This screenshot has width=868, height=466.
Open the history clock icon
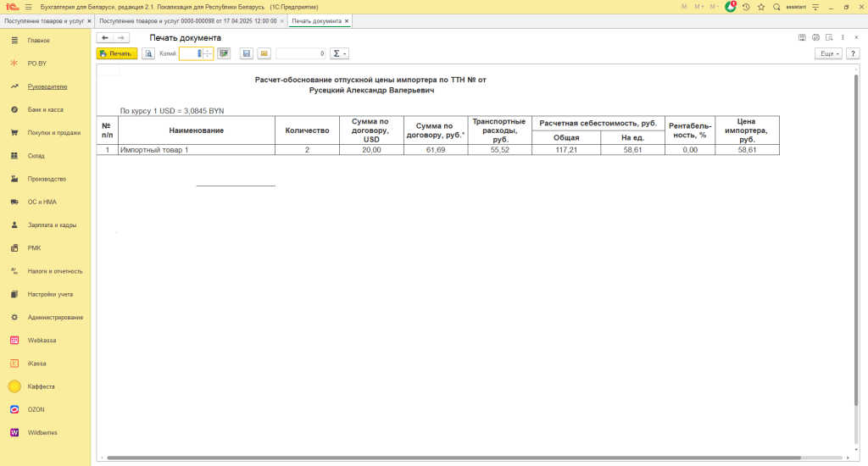[746, 7]
